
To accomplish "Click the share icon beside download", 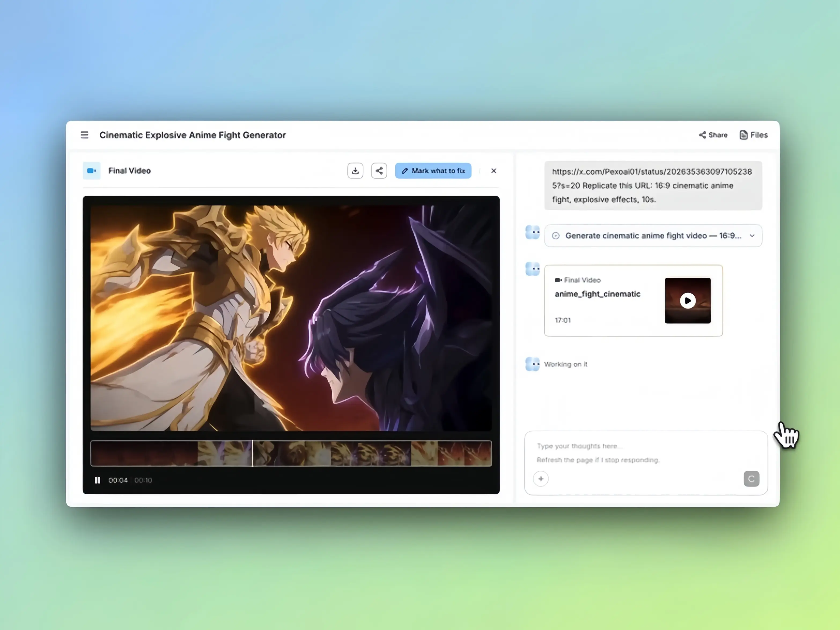I will pos(379,171).
